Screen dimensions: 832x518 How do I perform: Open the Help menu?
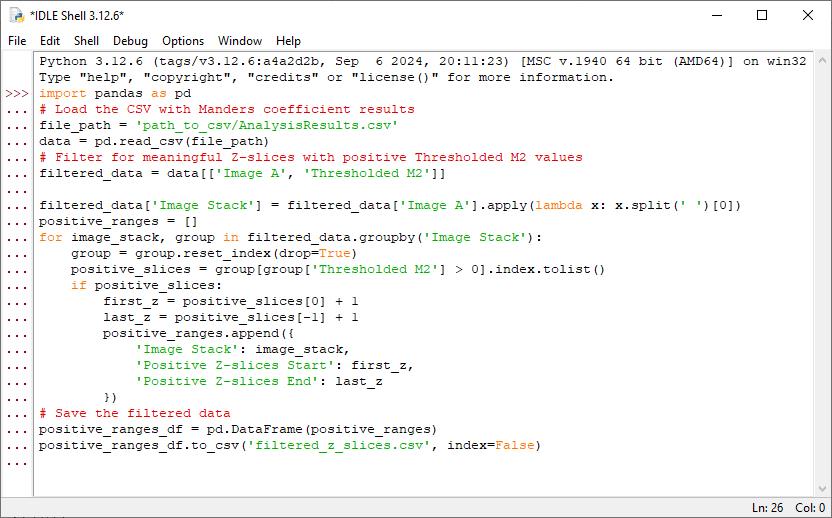click(288, 41)
